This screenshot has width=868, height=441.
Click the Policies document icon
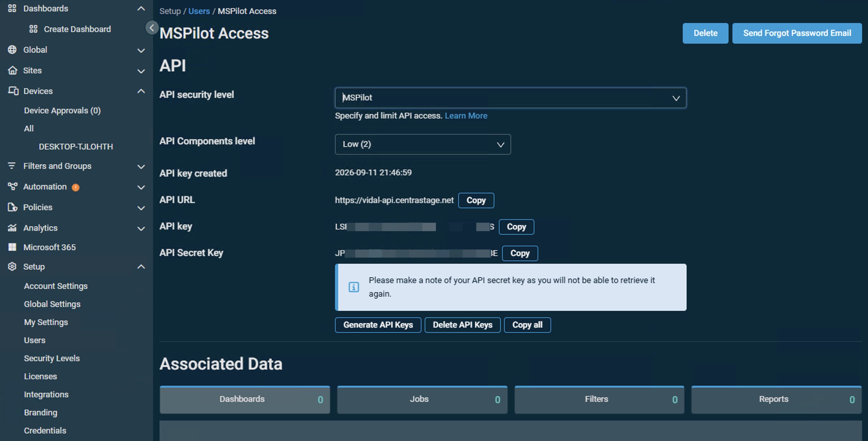pos(13,207)
